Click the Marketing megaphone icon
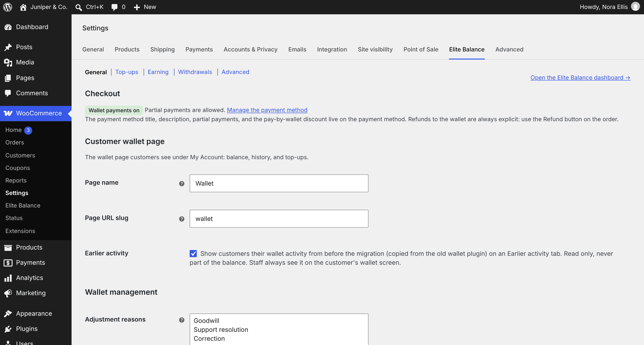644x345 pixels. (8, 293)
